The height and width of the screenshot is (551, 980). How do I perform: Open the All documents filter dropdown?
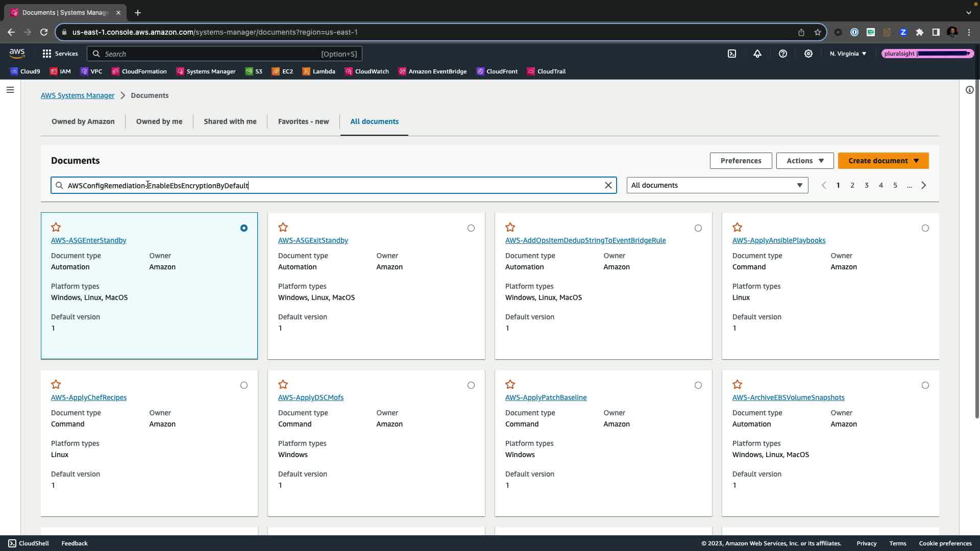(x=717, y=185)
